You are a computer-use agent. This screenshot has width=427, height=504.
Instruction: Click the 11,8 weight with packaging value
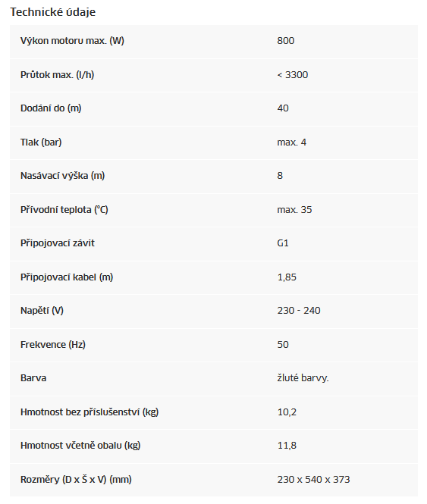pos(287,446)
